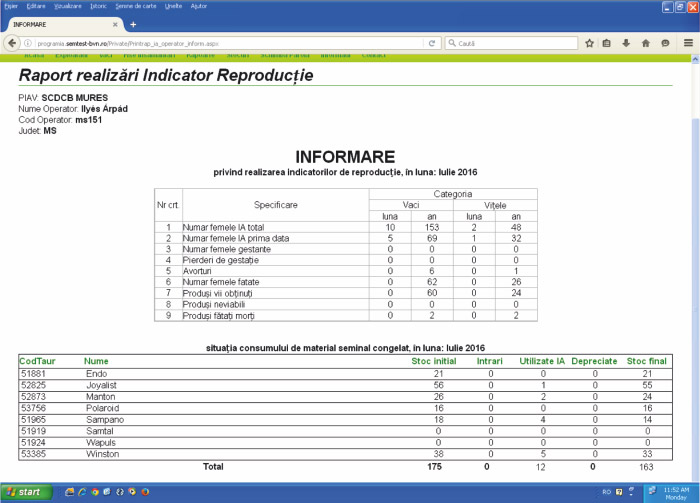Open the Fișier menu
Screen dimensions: 700x503
tap(11, 6)
